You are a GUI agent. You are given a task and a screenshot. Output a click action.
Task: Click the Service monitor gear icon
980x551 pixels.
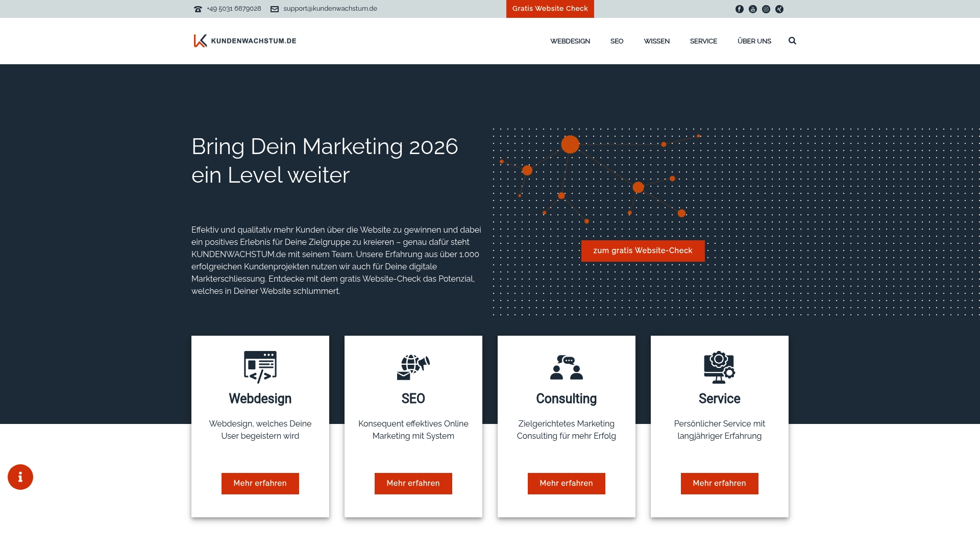(x=720, y=367)
